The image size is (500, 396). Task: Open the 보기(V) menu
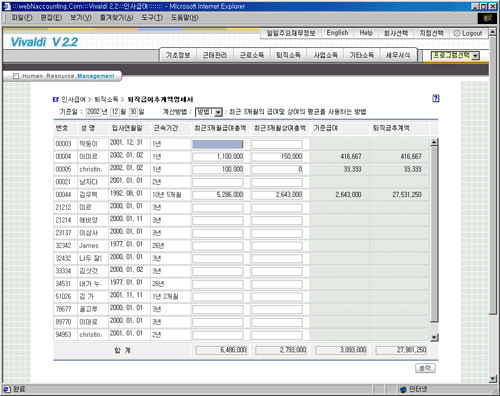point(81,18)
